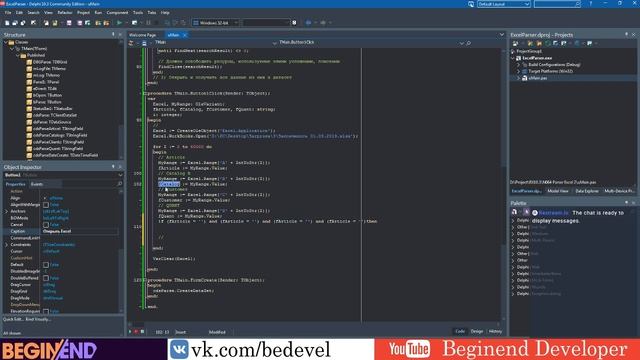Viewport: 640px width, 360px height.
Task: Open the Windows 32-bit platform dropdown
Action: [x=216, y=23]
